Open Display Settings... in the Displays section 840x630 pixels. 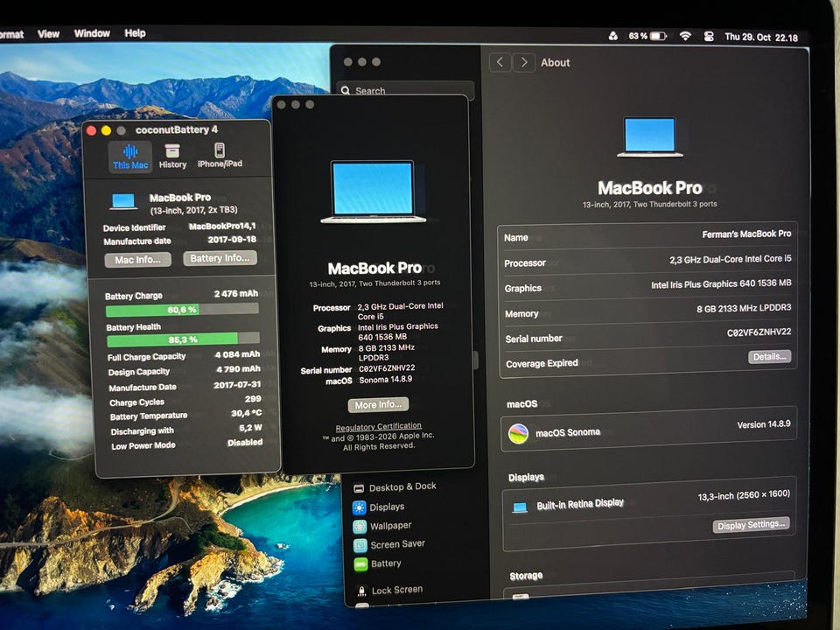pyautogui.click(x=751, y=525)
